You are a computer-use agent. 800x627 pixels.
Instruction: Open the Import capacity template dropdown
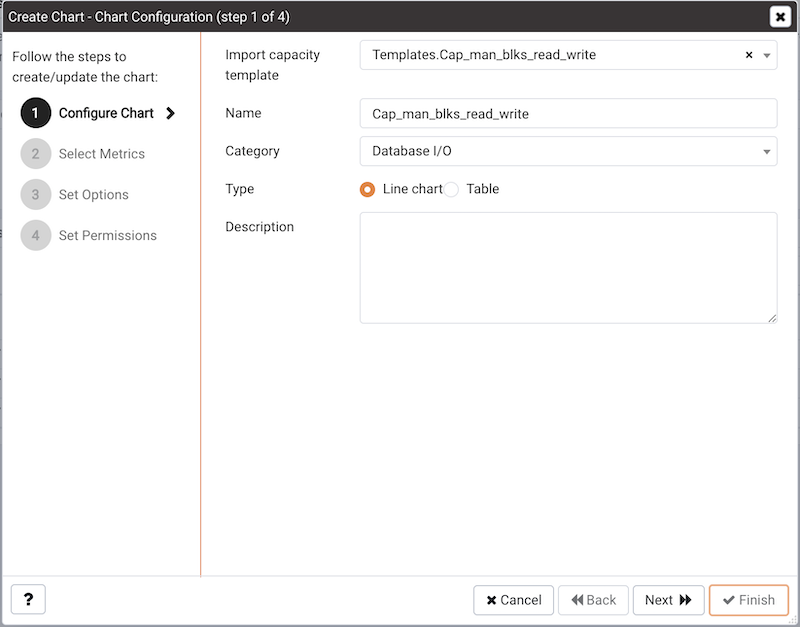click(766, 56)
